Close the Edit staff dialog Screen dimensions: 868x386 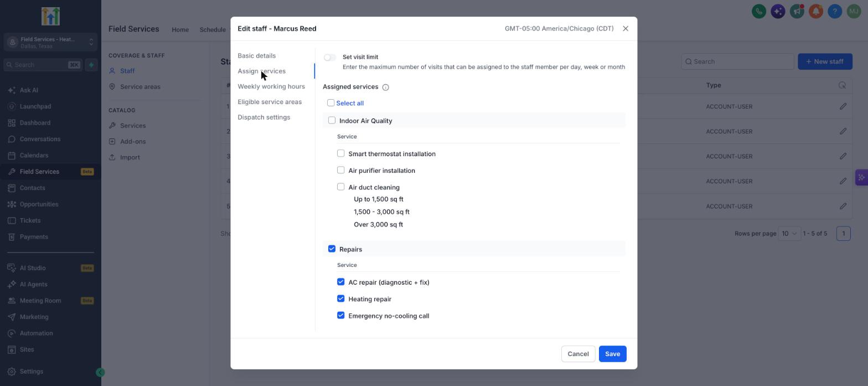coord(626,29)
